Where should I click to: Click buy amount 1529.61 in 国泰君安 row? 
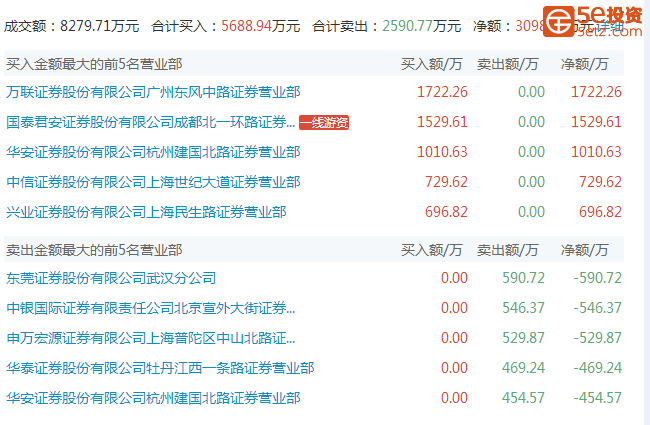pyautogui.click(x=442, y=122)
